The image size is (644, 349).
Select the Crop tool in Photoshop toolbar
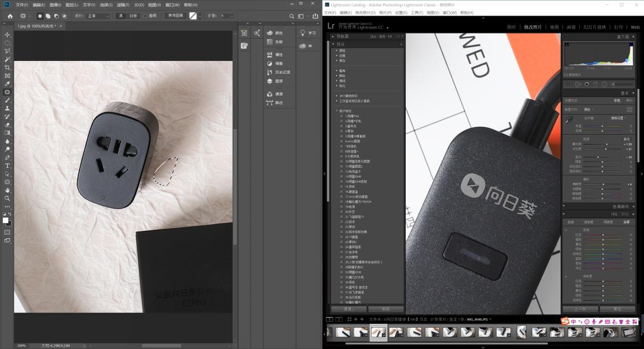(x=7, y=67)
